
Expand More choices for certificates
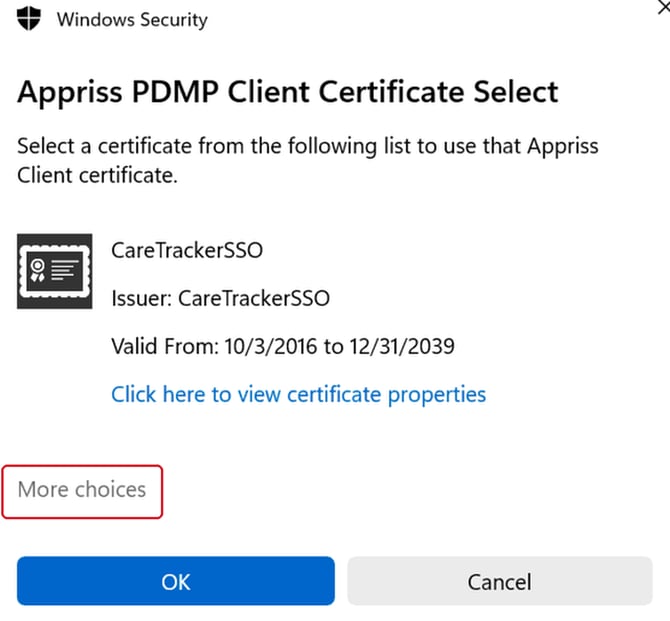click(82, 492)
